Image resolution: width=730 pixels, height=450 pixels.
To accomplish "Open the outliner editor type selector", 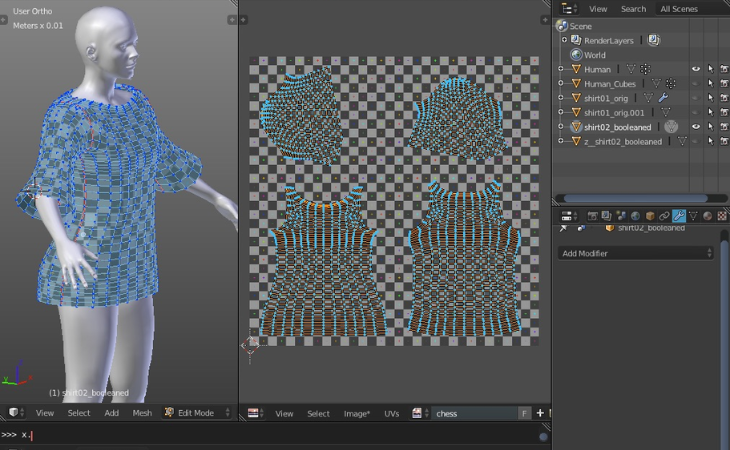I will coord(569,8).
